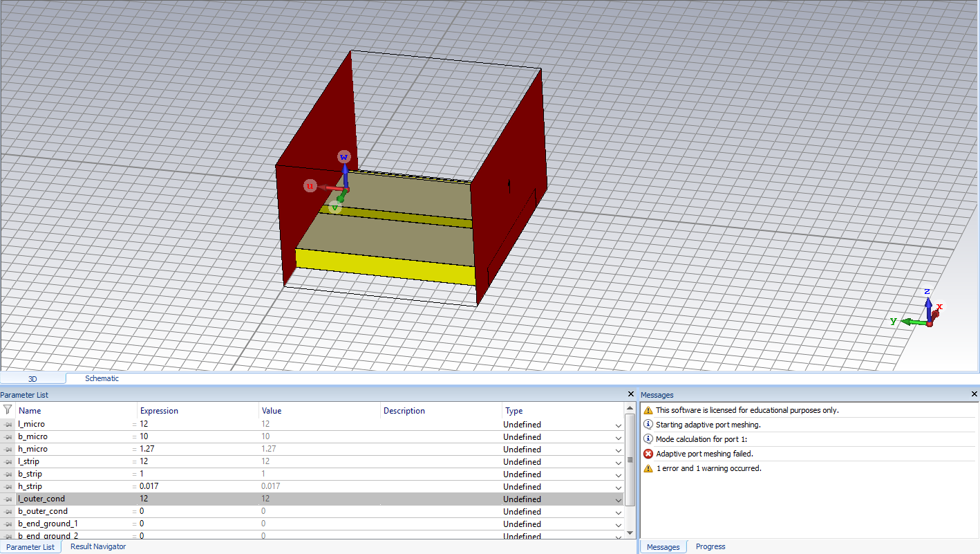The height and width of the screenshot is (554, 980).
Task: Click the parameter icon beside b_strip
Action: (x=8, y=474)
